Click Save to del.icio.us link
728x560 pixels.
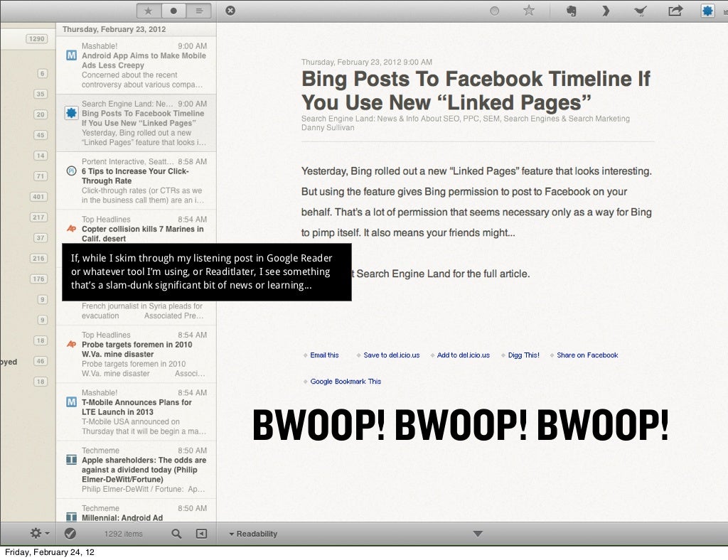[392, 355]
